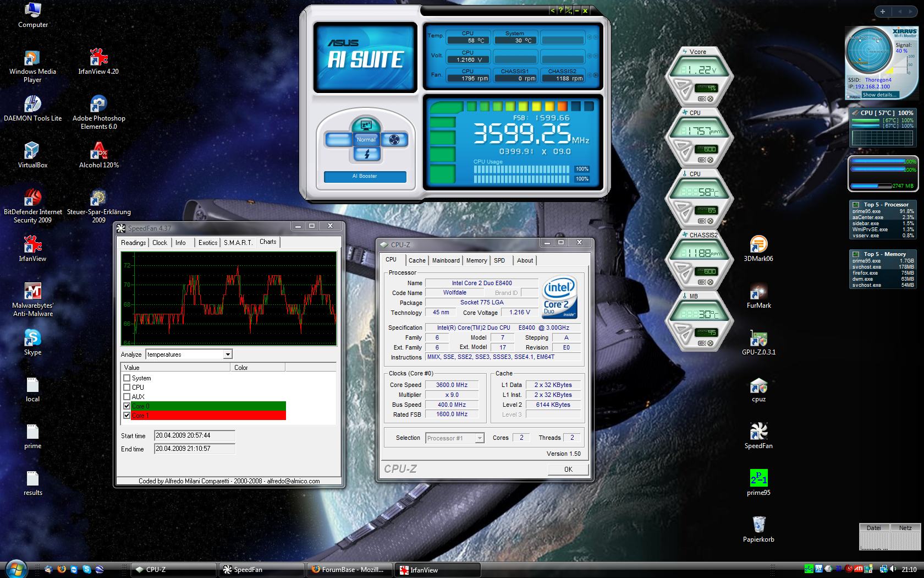
Task: Click AI Suite help question mark icon
Action: pyautogui.click(x=560, y=10)
